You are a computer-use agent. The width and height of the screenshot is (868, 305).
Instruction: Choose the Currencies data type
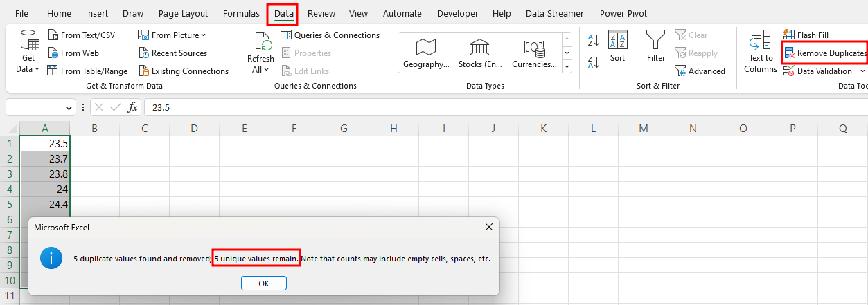[533, 53]
